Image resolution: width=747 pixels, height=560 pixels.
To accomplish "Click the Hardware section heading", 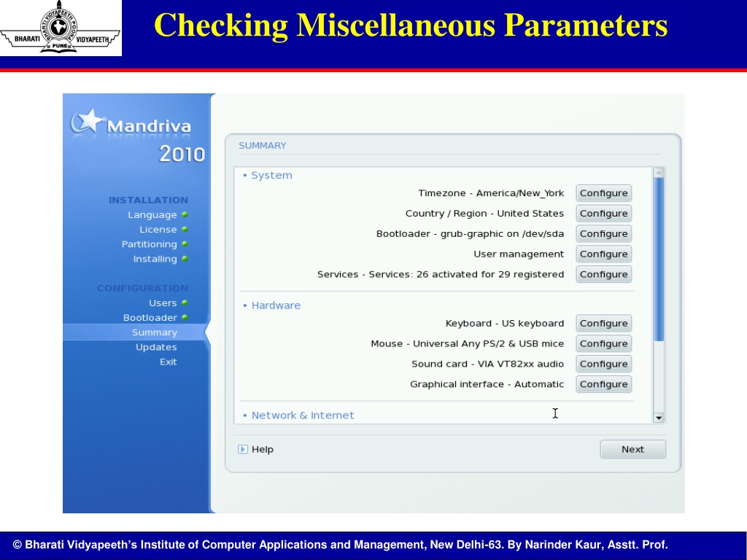I will coord(276,306).
